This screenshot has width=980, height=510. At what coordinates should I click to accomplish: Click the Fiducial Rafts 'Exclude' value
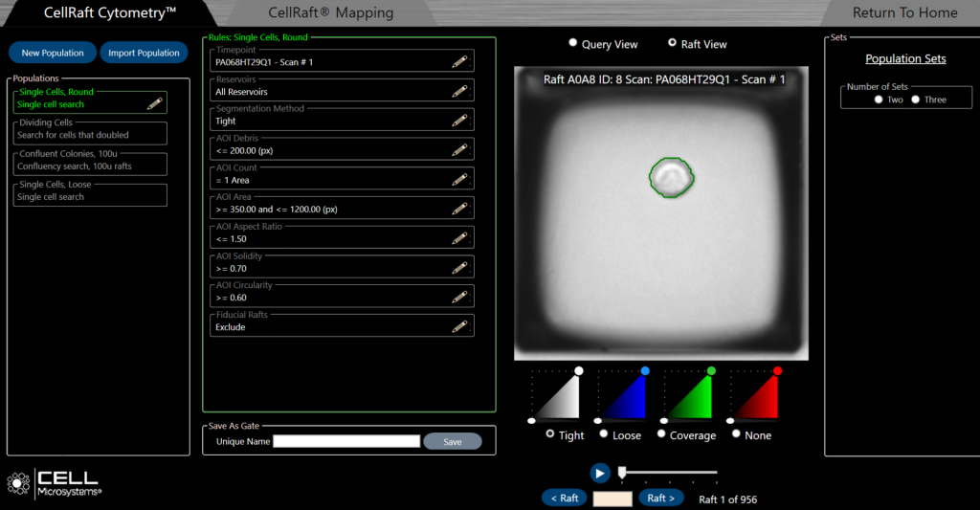point(230,327)
